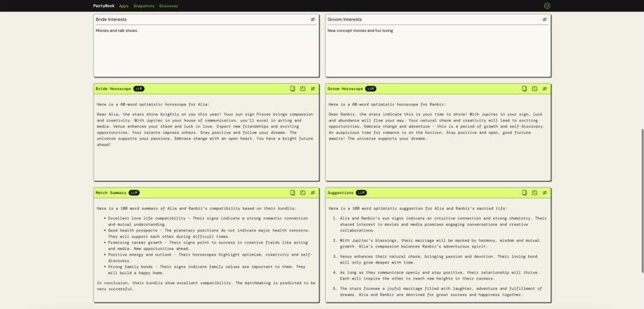Click the LLM badge on Suggestions
644x309 pixels.
pos(361,192)
